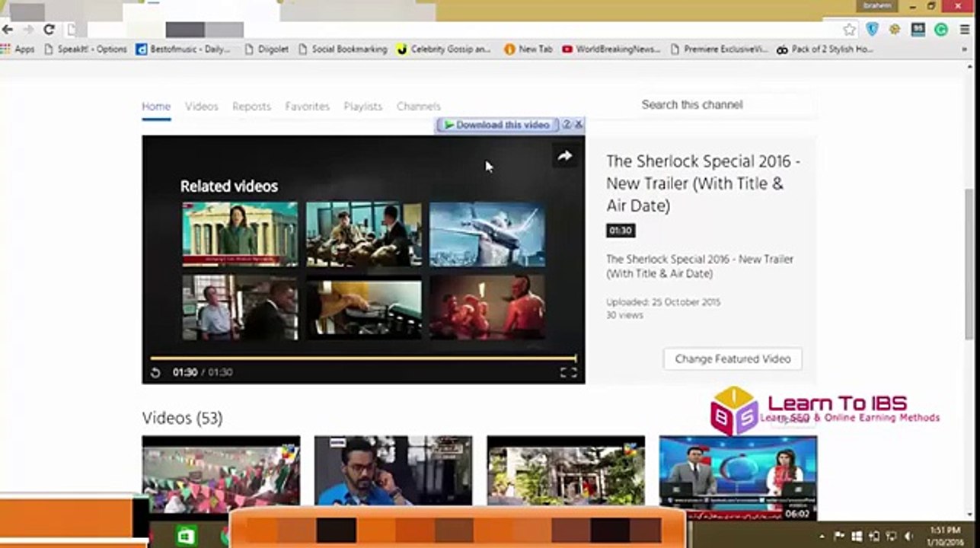
Task: Enter fullscreen mode on the video player
Action: coord(568,372)
